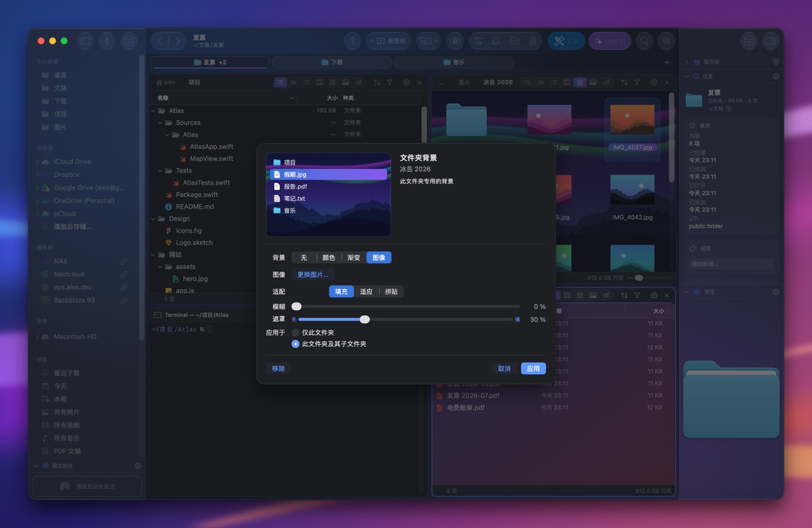
Task: Click the sort arrows icon in 冰岛 2026 pane
Action: (624, 82)
